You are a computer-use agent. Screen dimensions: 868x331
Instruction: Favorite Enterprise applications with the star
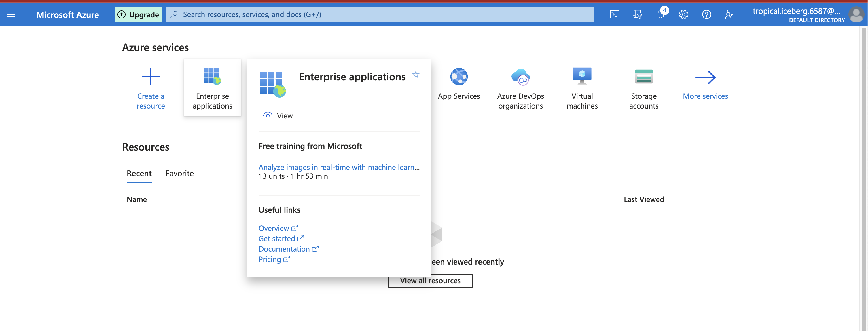pyautogui.click(x=416, y=75)
